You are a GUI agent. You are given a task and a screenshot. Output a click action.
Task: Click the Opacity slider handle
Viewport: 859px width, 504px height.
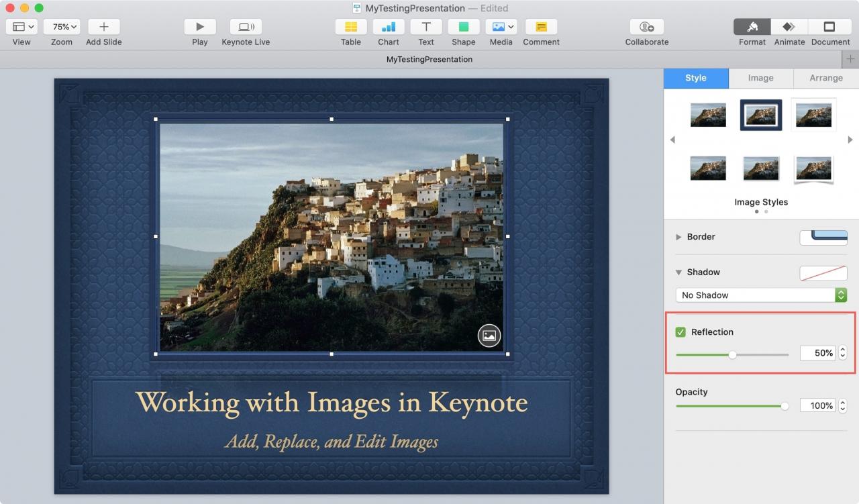point(785,406)
